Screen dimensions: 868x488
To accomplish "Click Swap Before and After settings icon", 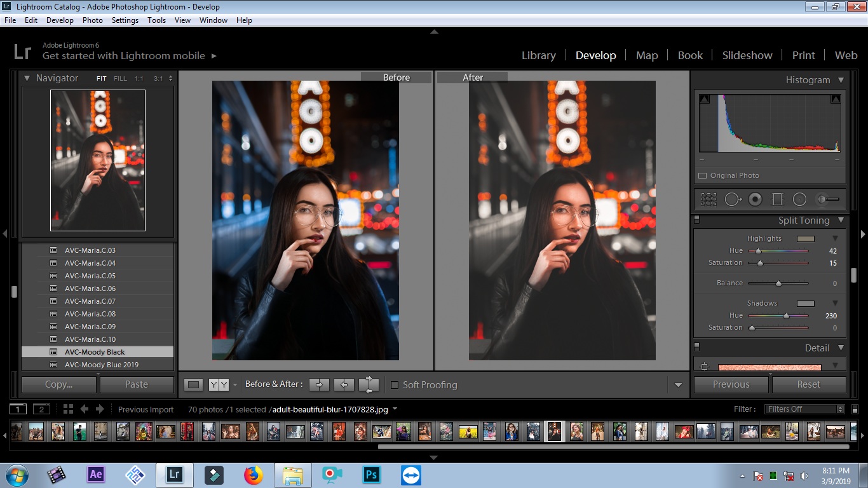I will (x=369, y=384).
